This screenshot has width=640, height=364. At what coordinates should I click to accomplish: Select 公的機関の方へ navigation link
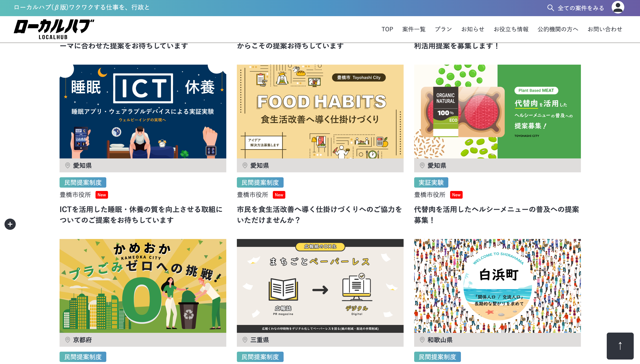pos(558,29)
